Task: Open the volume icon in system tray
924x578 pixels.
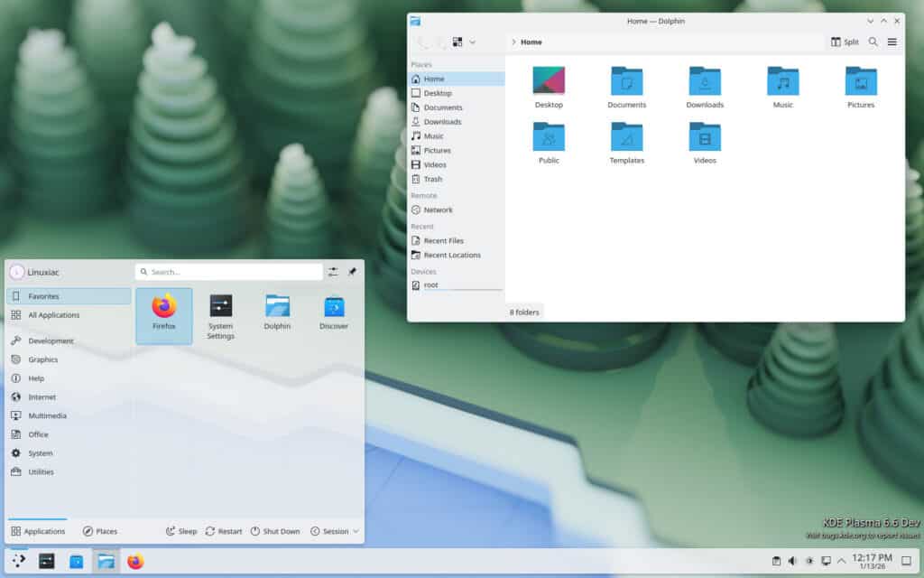Action: [791, 560]
